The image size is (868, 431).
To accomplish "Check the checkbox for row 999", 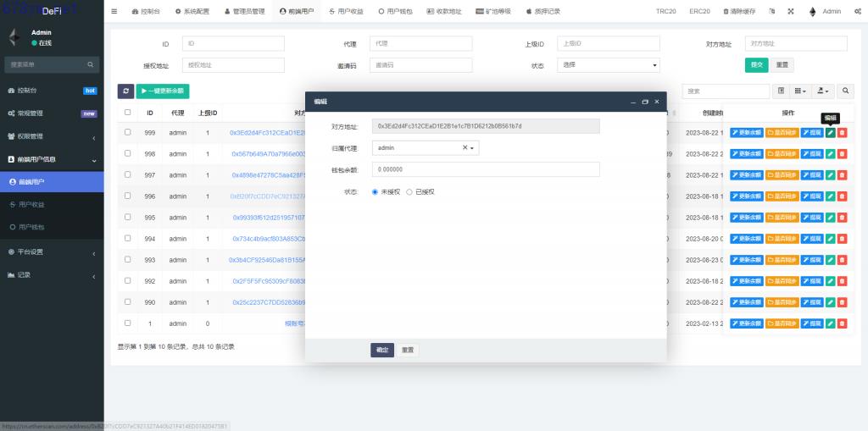I will tap(128, 132).
